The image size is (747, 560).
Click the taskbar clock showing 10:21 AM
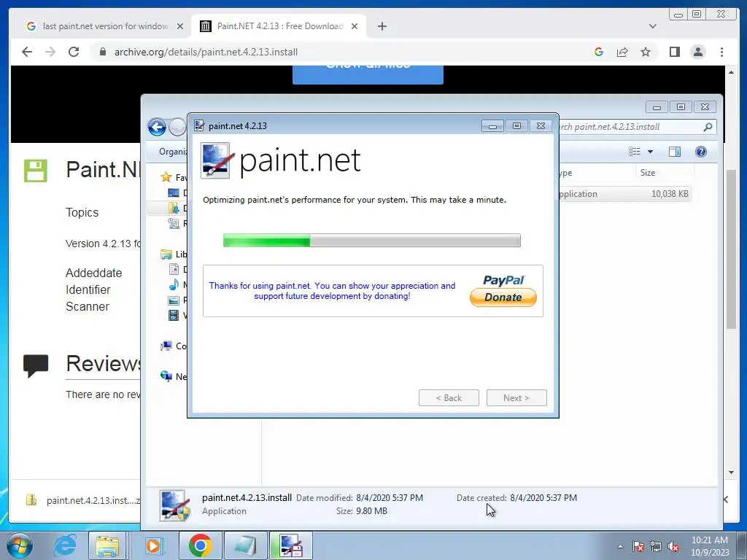point(710,546)
